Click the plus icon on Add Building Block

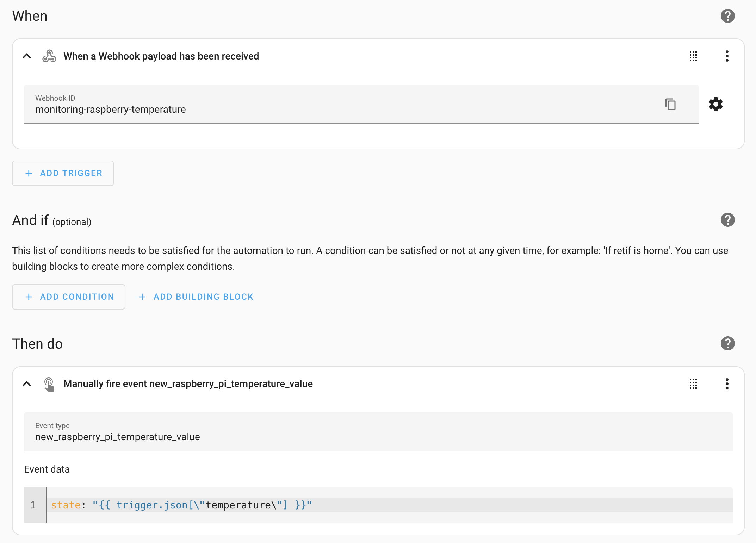tap(142, 297)
